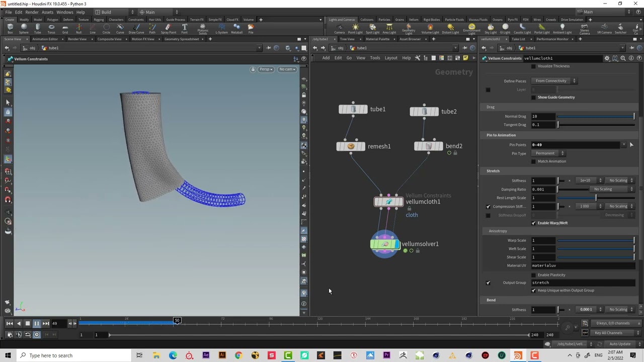Add a Spot Light from shelf
This screenshot has height=362, width=644.
click(x=372, y=29)
